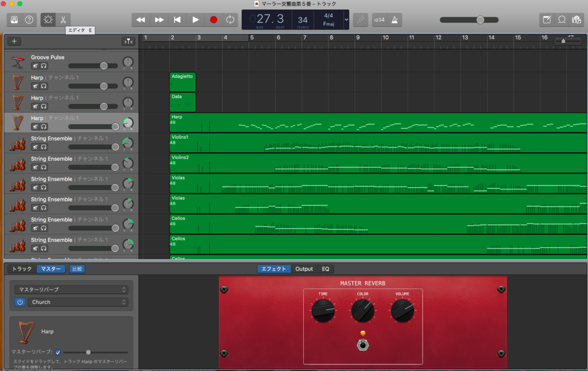Click the COLOR knob on Master Reverb

[x=363, y=310]
